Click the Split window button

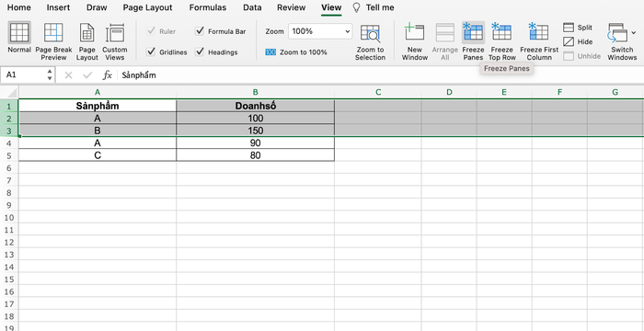578,28
